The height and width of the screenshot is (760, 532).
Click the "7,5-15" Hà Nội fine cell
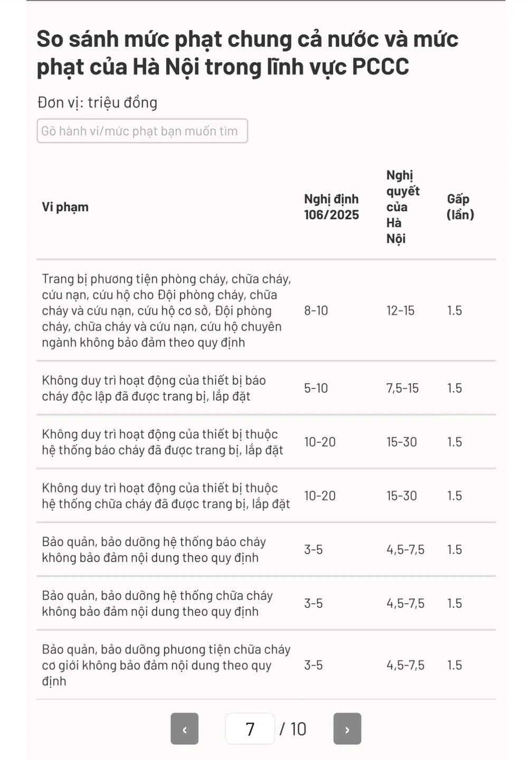pos(402,388)
